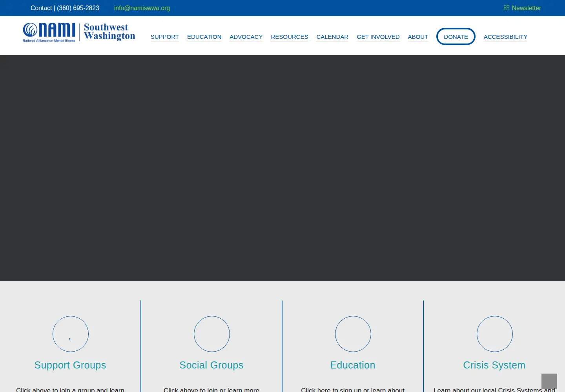Open the Newsletter link
The height and width of the screenshot is (392, 565).
pyautogui.click(x=526, y=8)
